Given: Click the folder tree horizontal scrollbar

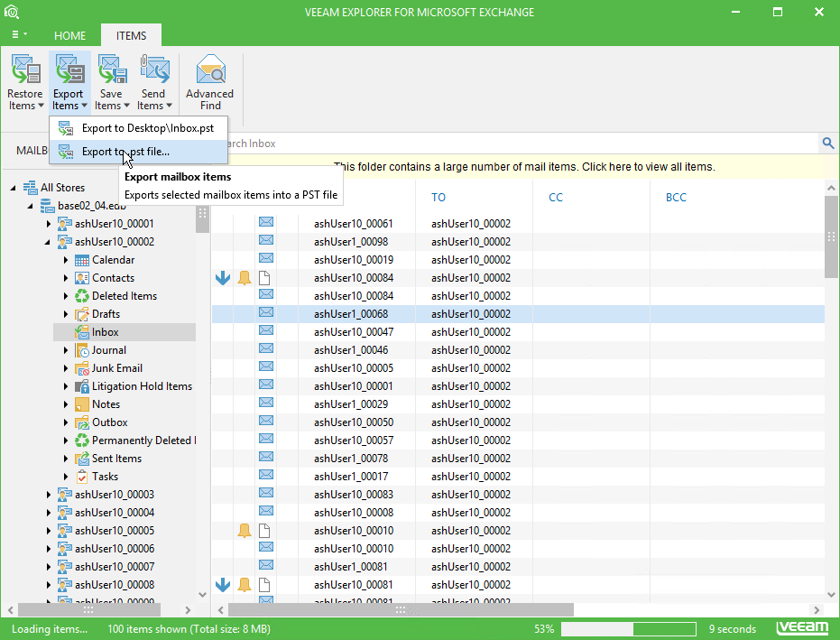Looking at the screenshot, I should pyautogui.click(x=89, y=610).
